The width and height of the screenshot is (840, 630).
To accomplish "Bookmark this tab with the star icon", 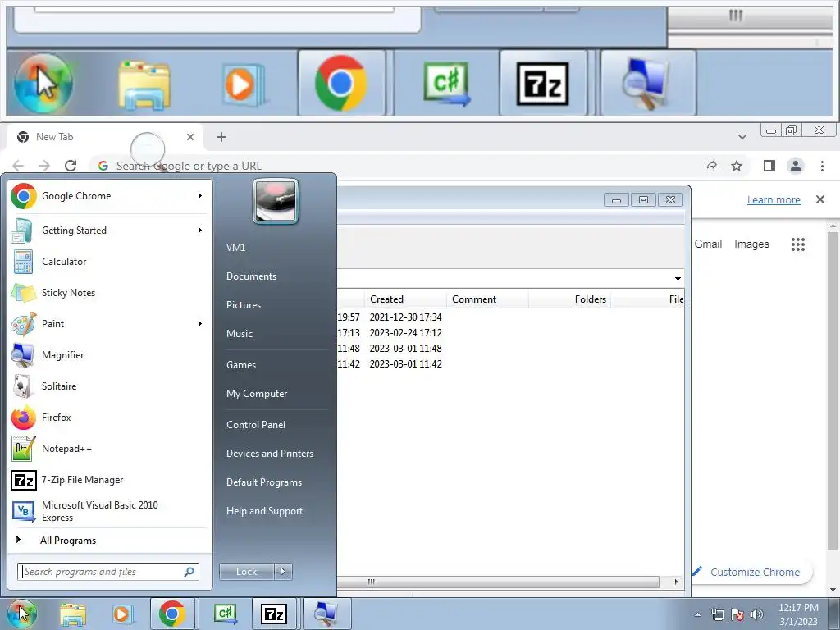I will (737, 166).
